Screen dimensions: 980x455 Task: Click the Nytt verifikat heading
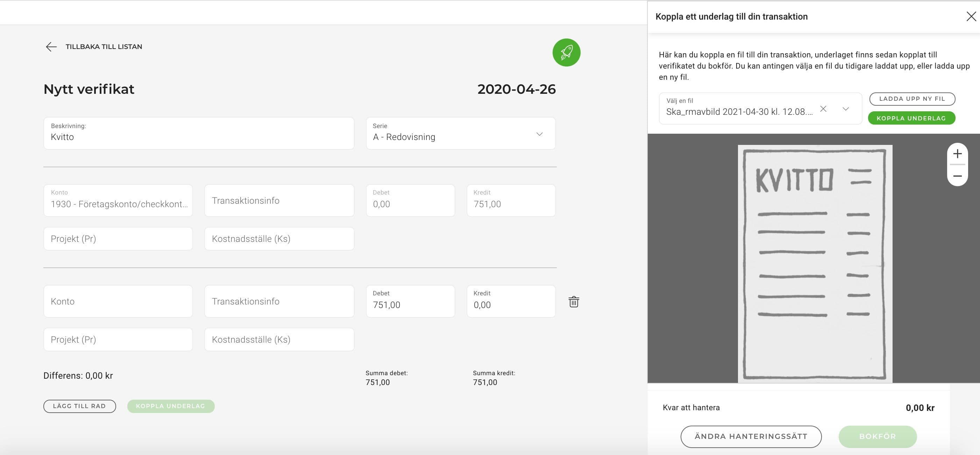coord(88,89)
